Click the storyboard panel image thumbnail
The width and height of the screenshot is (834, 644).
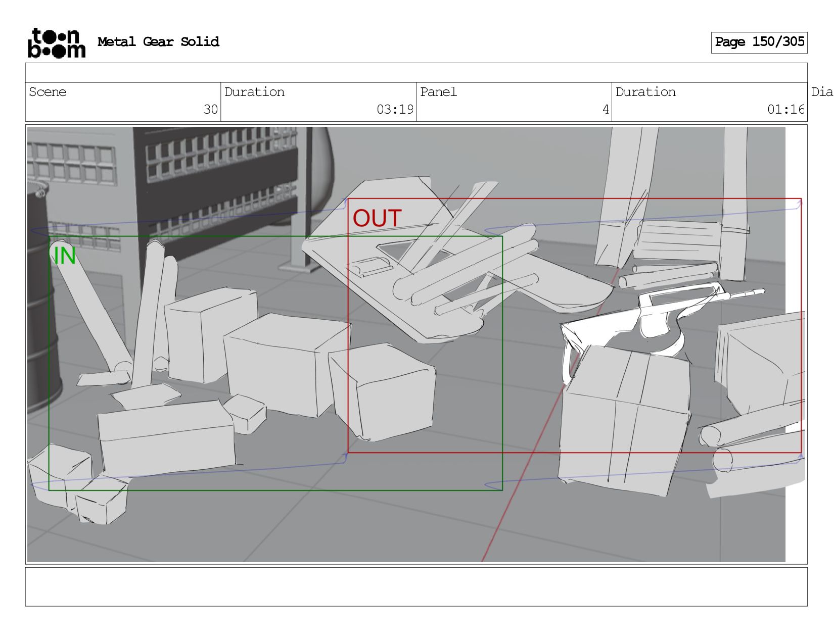(x=416, y=344)
